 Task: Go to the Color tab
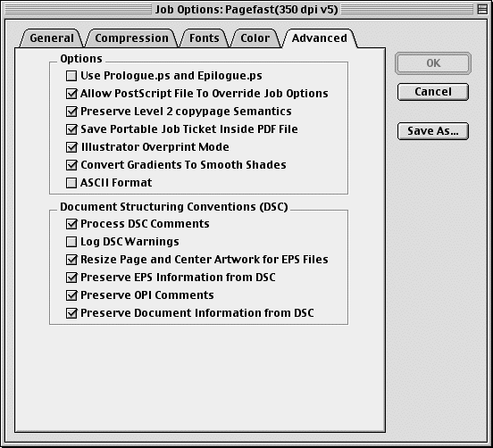255,38
